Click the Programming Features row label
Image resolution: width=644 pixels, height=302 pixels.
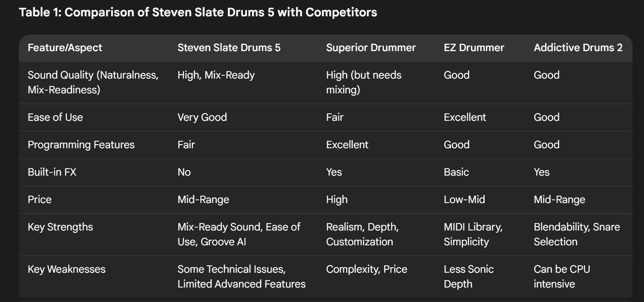point(81,145)
